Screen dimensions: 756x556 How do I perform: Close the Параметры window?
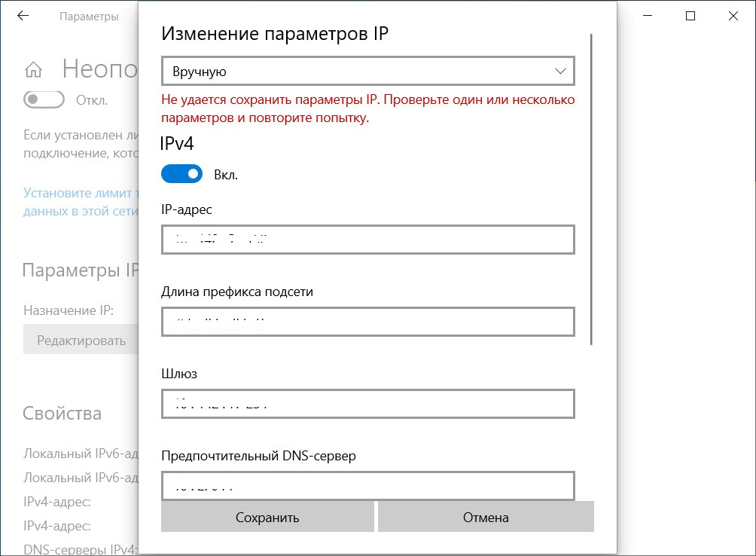tap(733, 16)
